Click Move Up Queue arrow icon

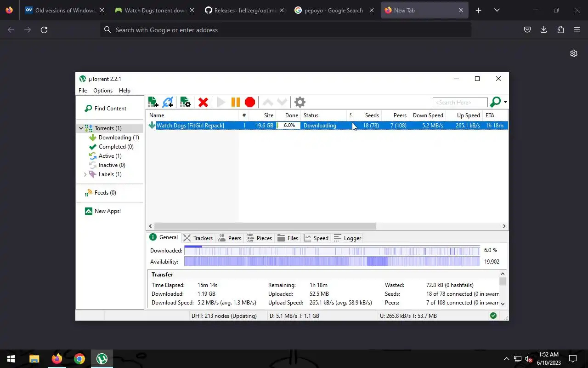[268, 102]
